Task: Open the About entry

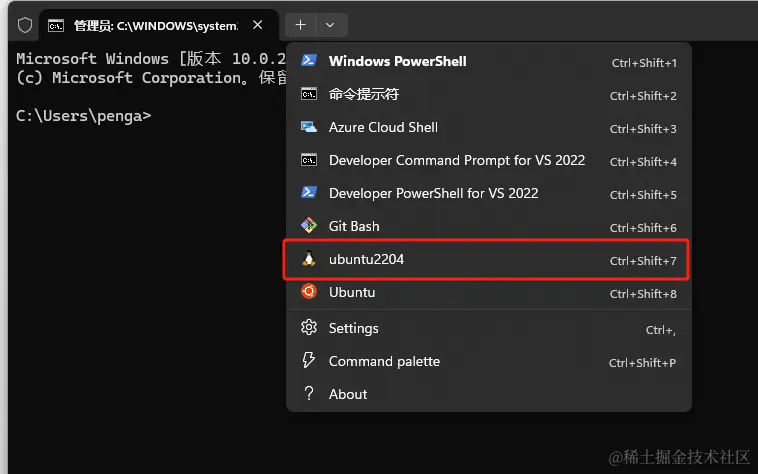Action: pos(488,394)
